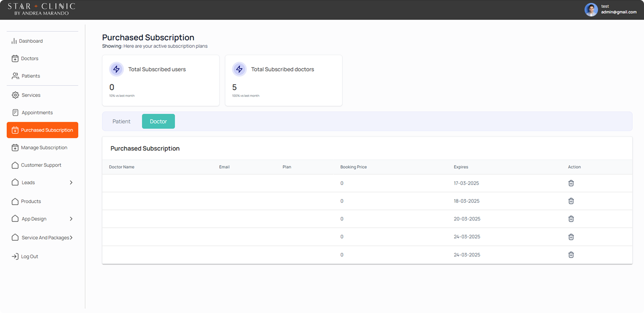The height and width of the screenshot is (313, 644).
Task: Click the '10% vs last month' text
Action: click(122, 96)
